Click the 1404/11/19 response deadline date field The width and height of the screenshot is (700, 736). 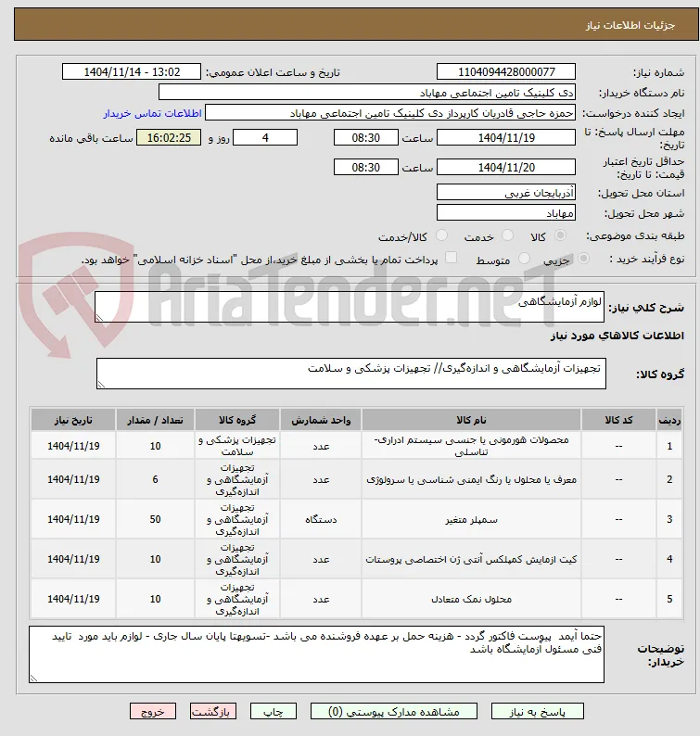point(506,137)
